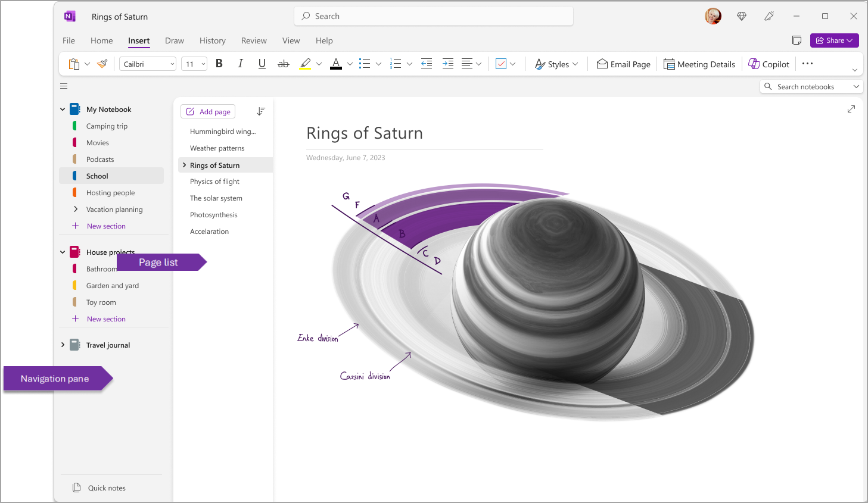
Task: Insert a To Do tag checkbox
Action: click(502, 63)
